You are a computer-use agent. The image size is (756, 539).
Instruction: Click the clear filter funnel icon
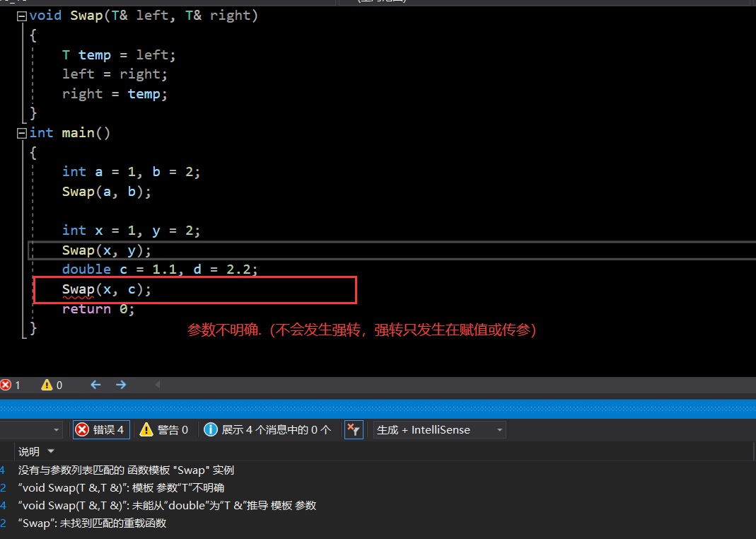point(354,429)
